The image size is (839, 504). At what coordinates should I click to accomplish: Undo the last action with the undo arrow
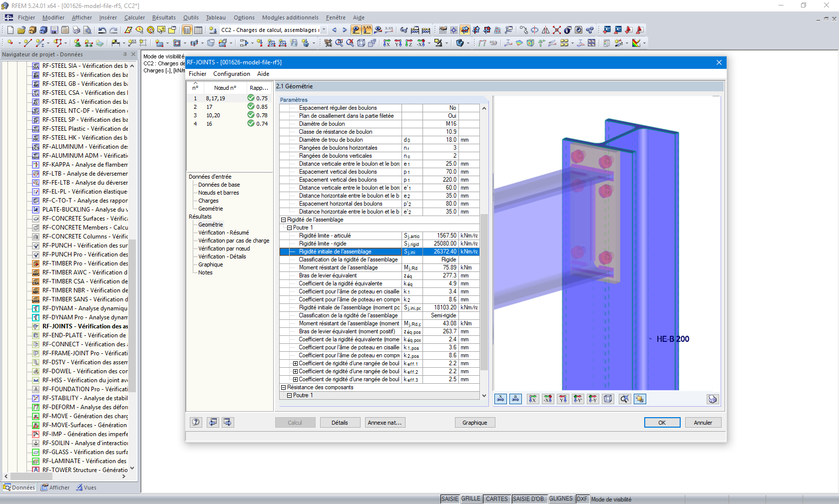(x=102, y=30)
